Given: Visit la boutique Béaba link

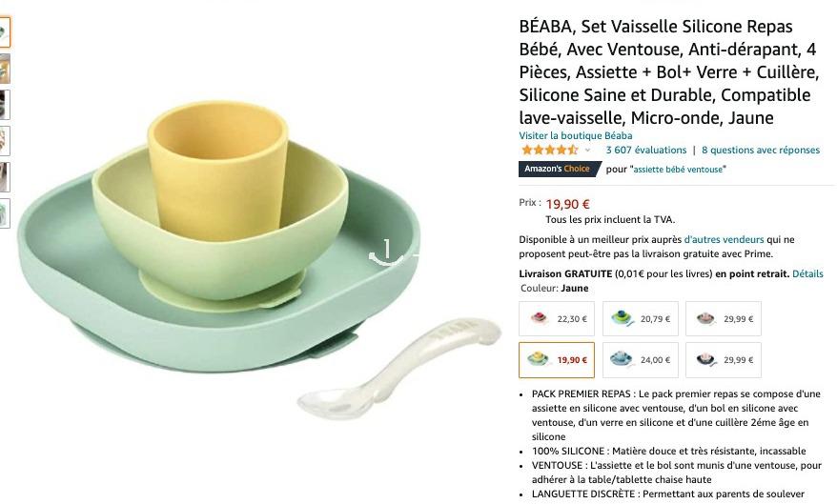Looking at the screenshot, I should pyautogui.click(x=576, y=135).
